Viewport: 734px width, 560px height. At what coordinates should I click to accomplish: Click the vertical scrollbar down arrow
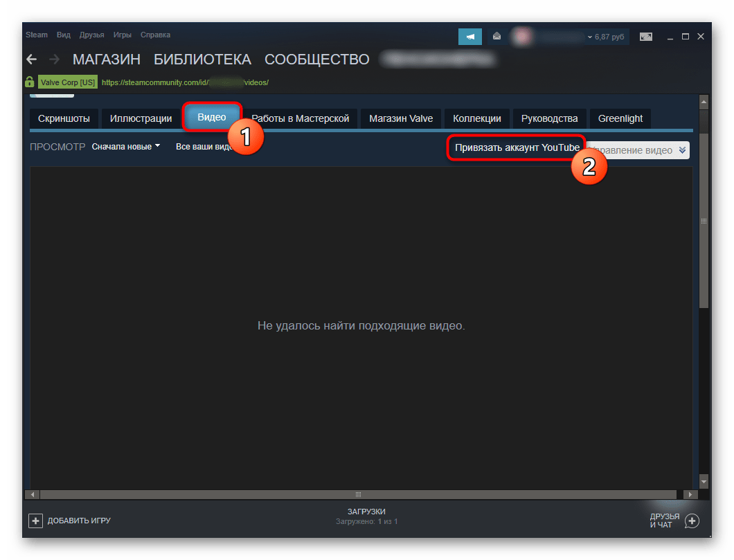704,481
